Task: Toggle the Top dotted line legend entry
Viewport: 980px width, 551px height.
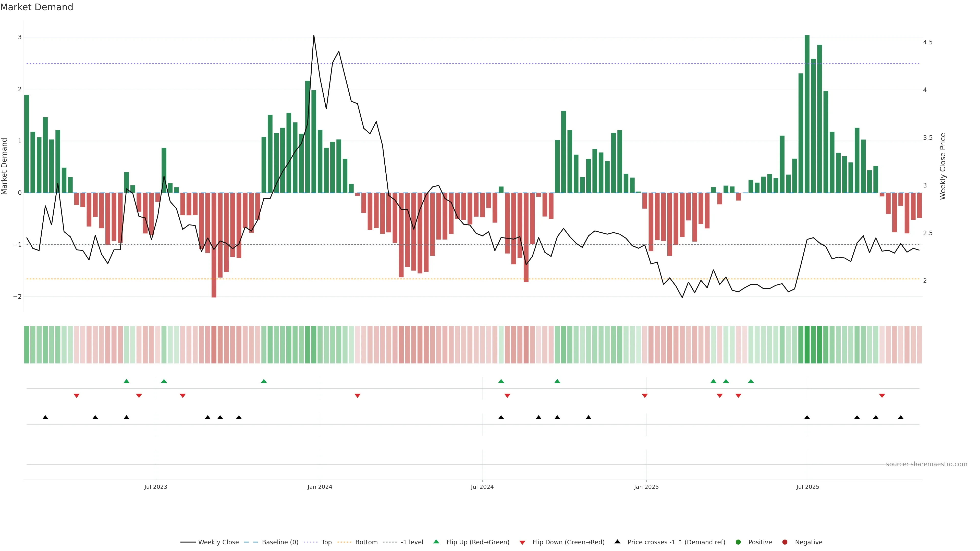Action: pos(326,542)
